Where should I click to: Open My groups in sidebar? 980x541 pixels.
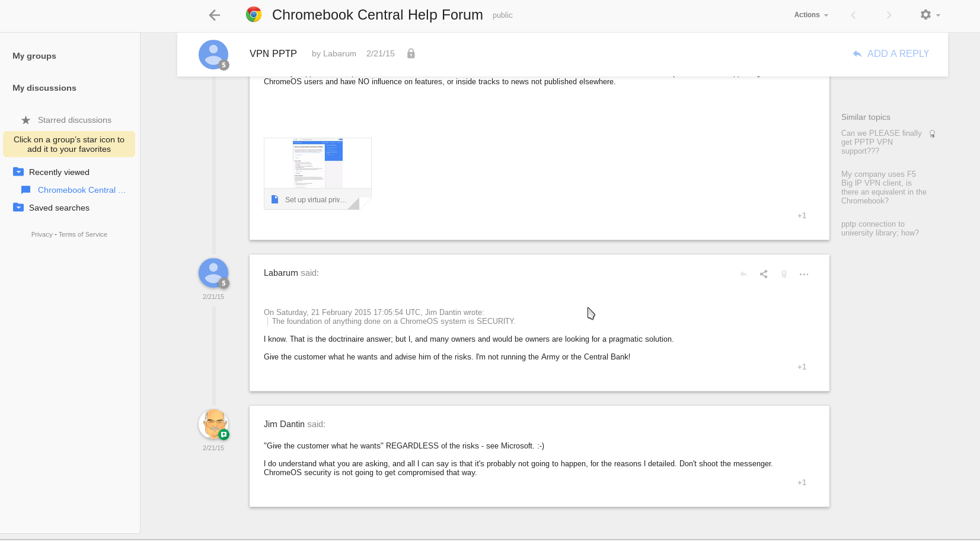coord(34,56)
